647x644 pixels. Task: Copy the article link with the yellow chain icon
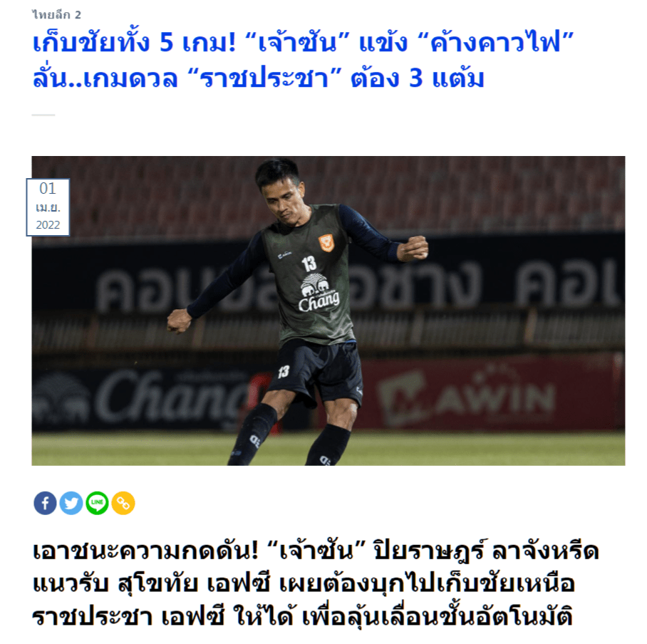point(123,503)
